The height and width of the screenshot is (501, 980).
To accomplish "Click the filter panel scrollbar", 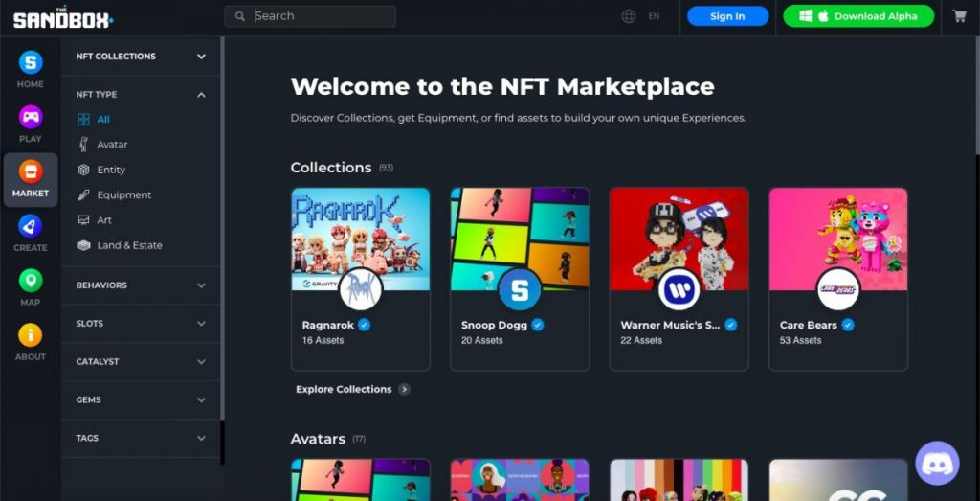I will coord(222,228).
